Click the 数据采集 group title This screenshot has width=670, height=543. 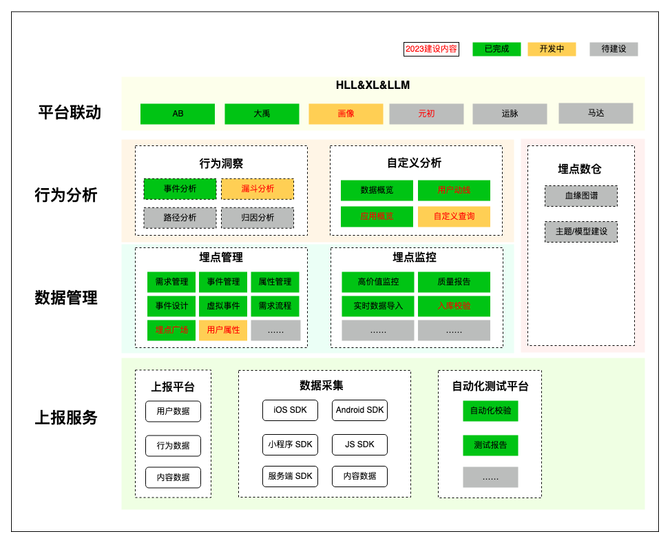[321, 386]
